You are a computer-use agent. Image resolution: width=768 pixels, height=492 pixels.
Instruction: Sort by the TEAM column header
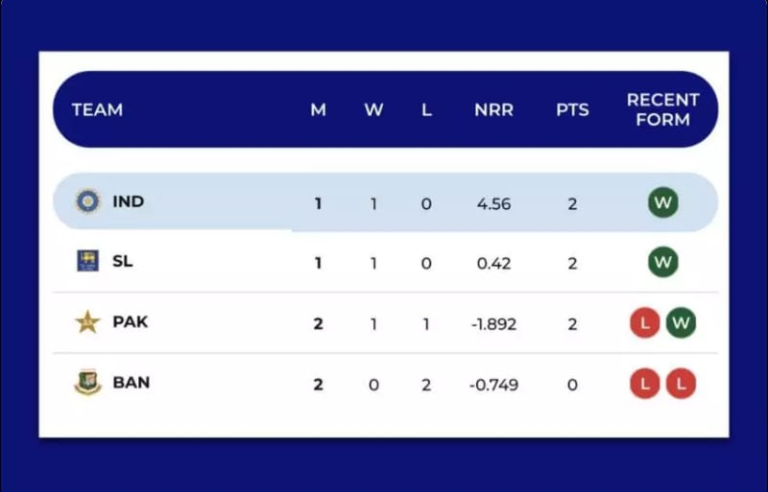[97, 110]
